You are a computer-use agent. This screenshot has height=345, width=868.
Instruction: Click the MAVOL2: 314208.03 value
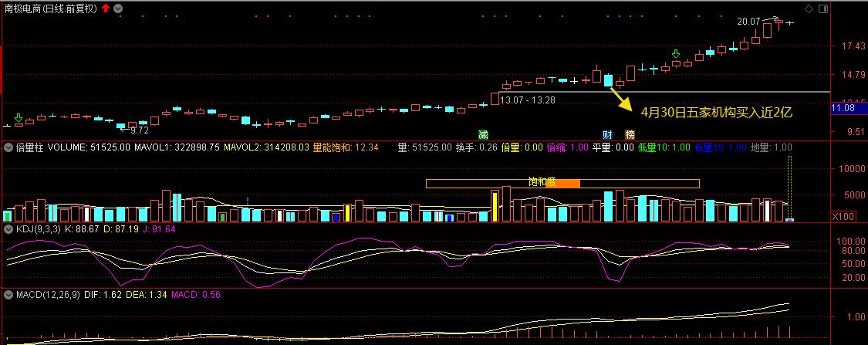pos(266,147)
